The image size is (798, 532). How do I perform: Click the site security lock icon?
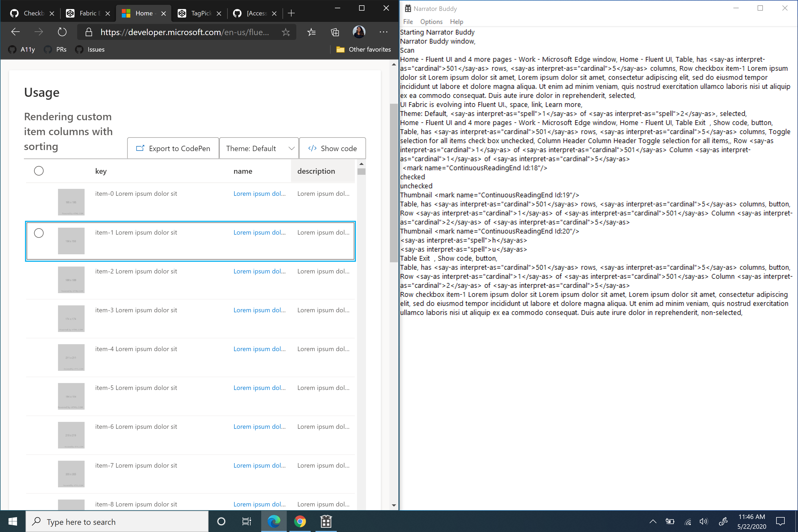[89, 32]
